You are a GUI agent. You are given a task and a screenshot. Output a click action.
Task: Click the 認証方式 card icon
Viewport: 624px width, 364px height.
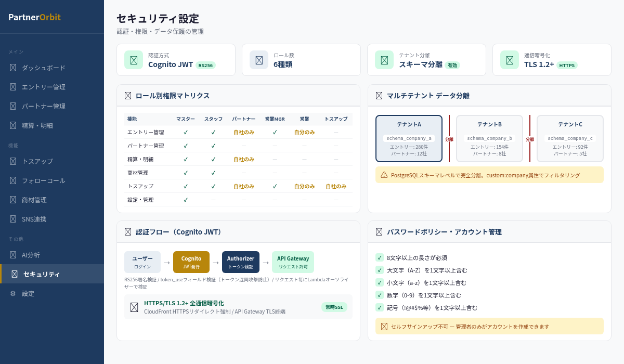pos(134,60)
